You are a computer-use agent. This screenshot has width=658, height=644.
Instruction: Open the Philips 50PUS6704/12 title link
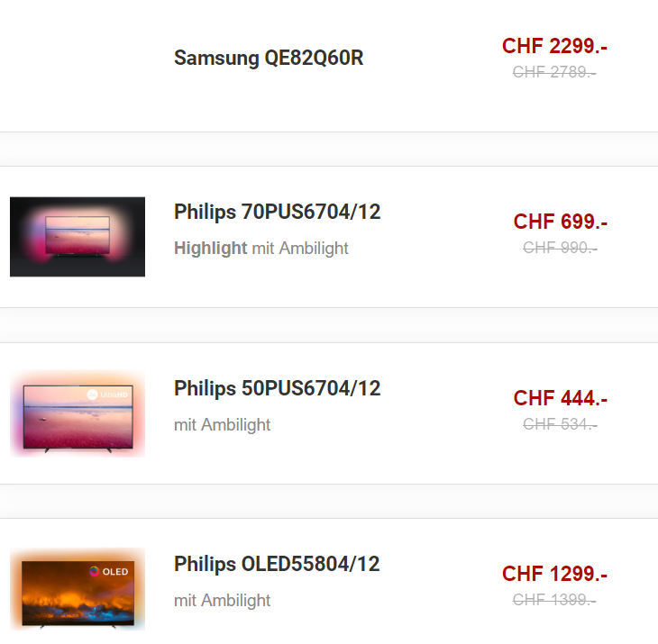pos(278,388)
